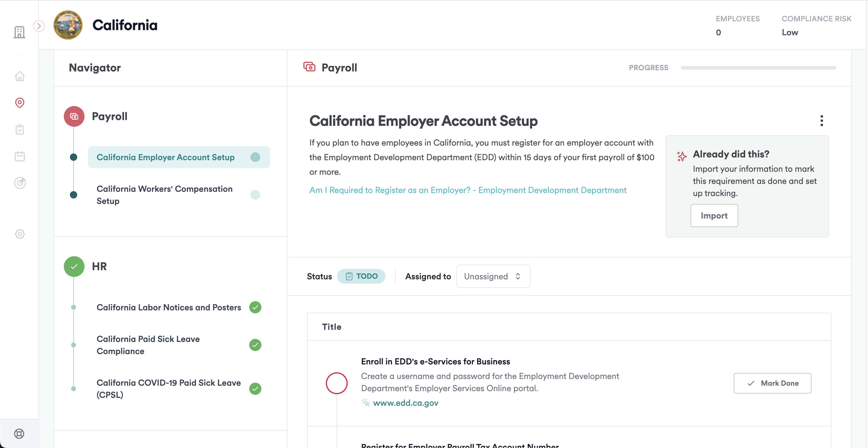Click the Payroll header icon beside the progress bar
The width and height of the screenshot is (868, 448).
[x=309, y=67]
